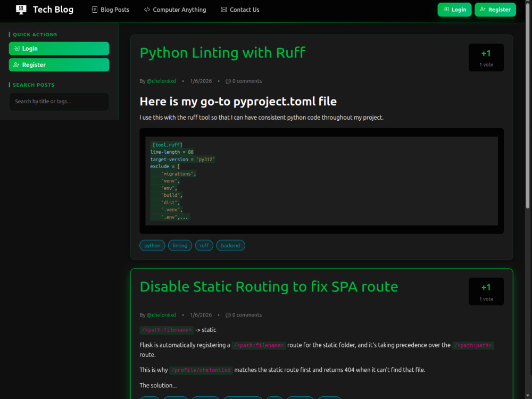Click the envelope icon beside Contact Us
Screen dimensions: 532x399
click(x=224, y=10)
